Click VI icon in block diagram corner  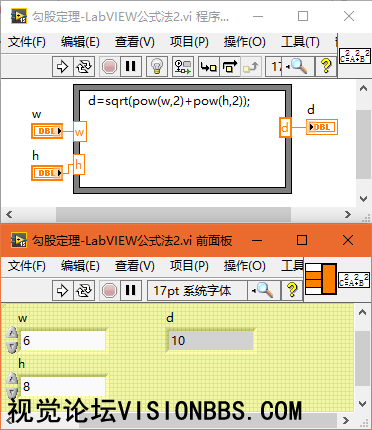355,56
